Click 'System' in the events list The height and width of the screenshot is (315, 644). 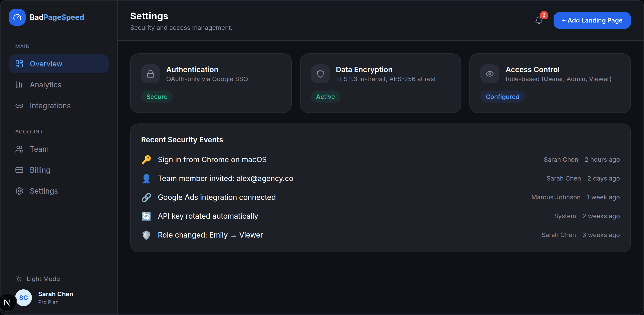click(565, 216)
